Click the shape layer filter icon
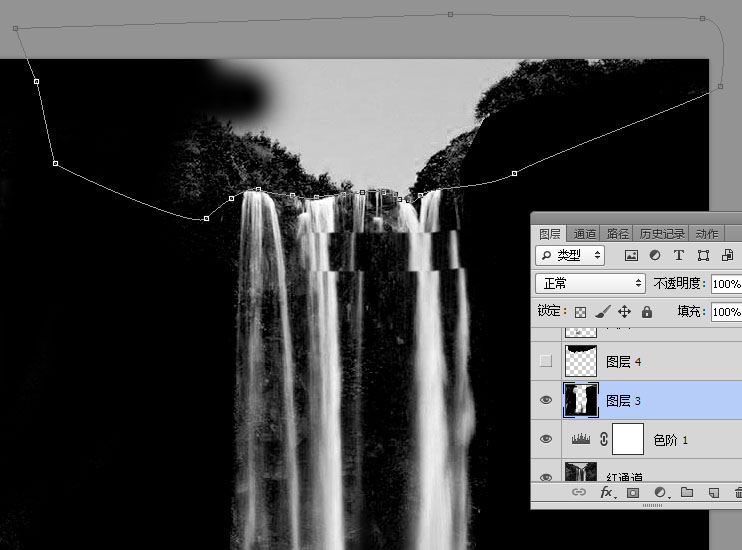The height and width of the screenshot is (550, 742). tap(703, 256)
